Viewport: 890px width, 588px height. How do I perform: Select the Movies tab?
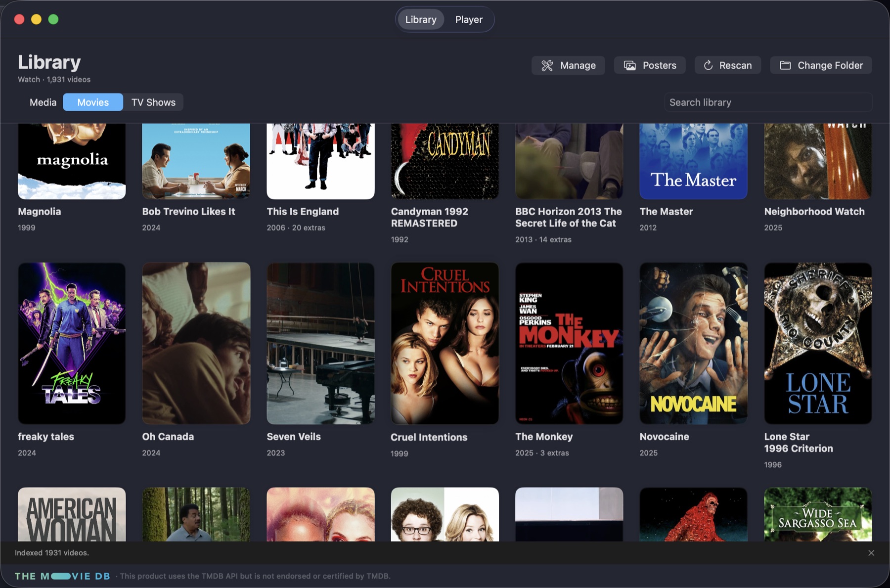pyautogui.click(x=93, y=102)
